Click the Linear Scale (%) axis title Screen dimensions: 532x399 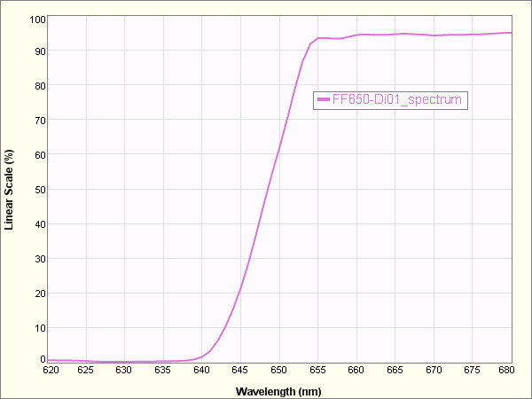point(10,190)
